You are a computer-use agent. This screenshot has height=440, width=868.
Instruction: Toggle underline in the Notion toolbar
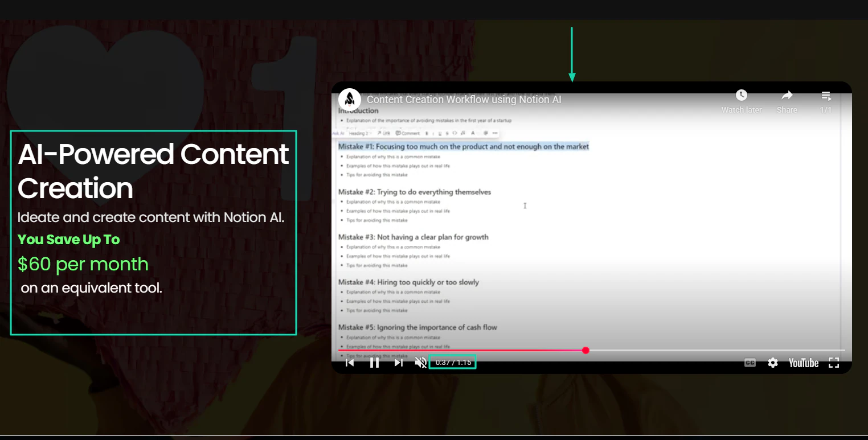pyautogui.click(x=440, y=133)
